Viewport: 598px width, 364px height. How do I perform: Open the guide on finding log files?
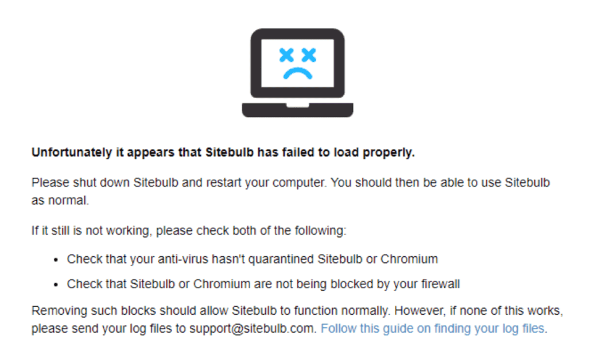click(432, 329)
